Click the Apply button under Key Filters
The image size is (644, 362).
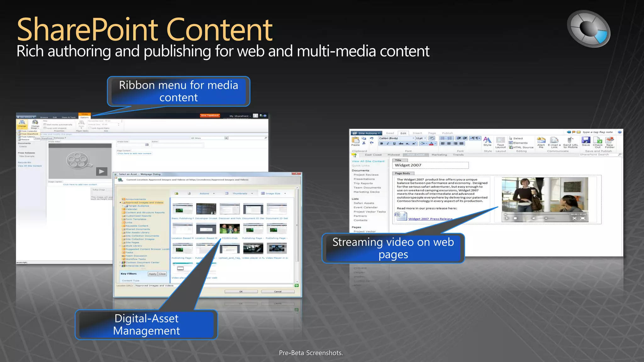tap(153, 274)
